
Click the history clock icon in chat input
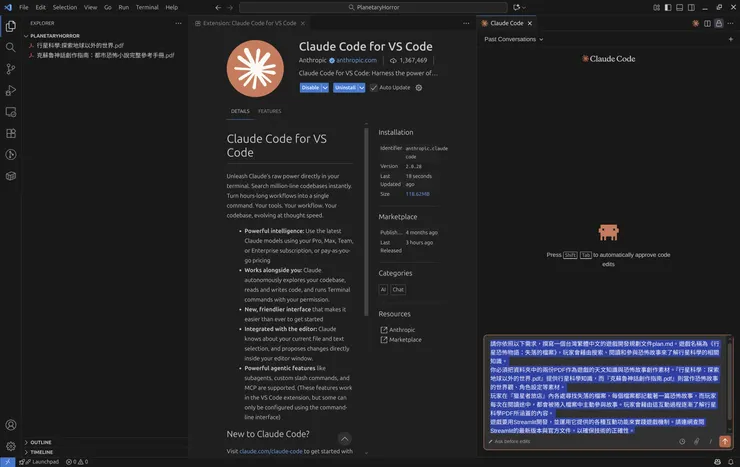click(x=682, y=442)
